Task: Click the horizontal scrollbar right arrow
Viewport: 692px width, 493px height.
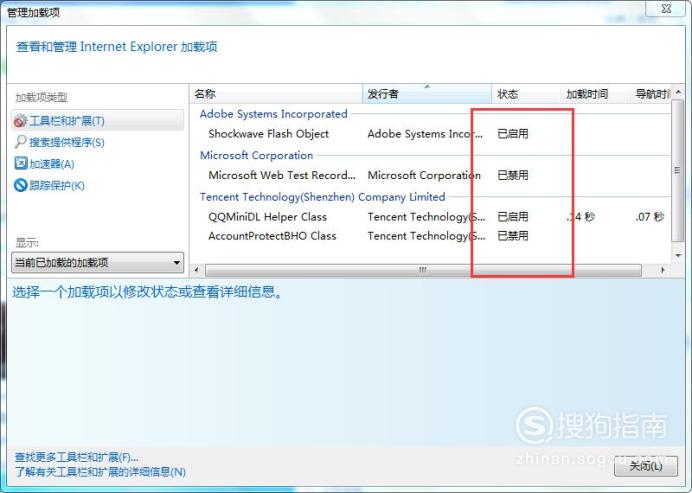Action: point(662,270)
